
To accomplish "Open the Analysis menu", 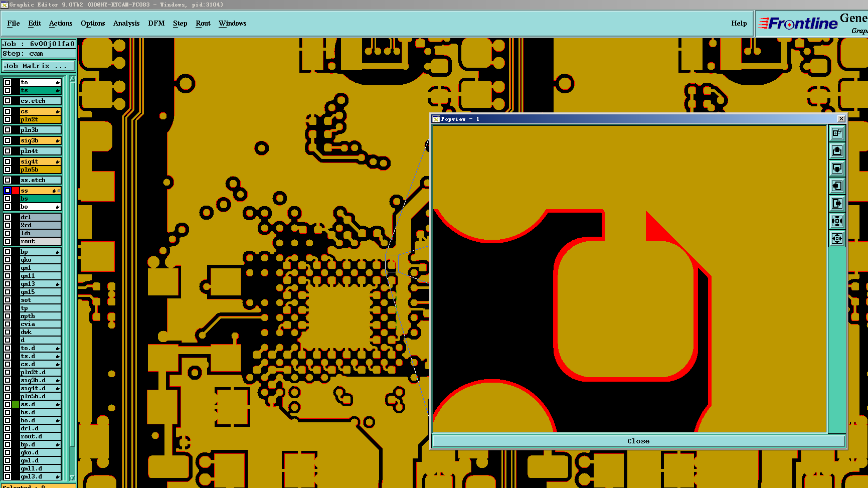I will point(126,23).
